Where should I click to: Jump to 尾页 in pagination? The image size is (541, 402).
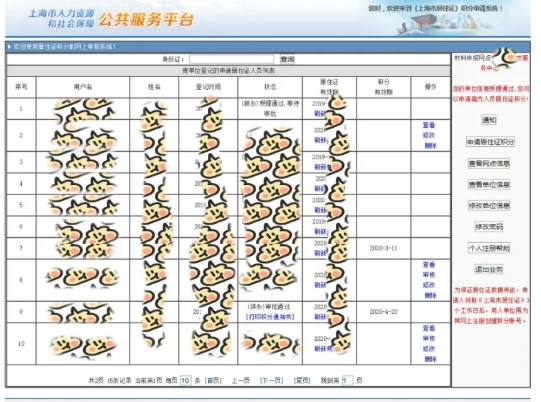tap(302, 381)
